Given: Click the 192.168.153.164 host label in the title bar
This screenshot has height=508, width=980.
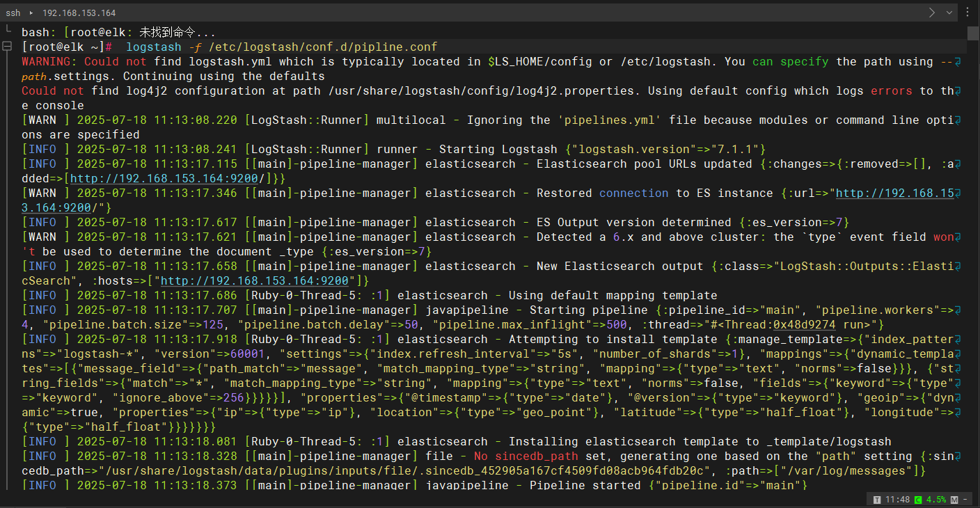Looking at the screenshot, I should tap(79, 13).
